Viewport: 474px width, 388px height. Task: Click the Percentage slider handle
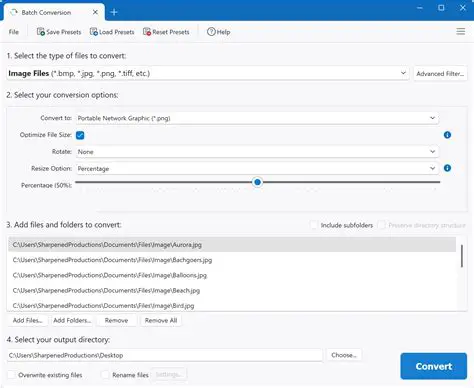(257, 182)
